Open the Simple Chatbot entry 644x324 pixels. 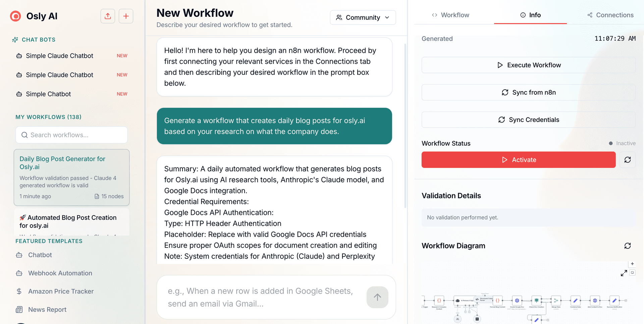tap(72, 94)
